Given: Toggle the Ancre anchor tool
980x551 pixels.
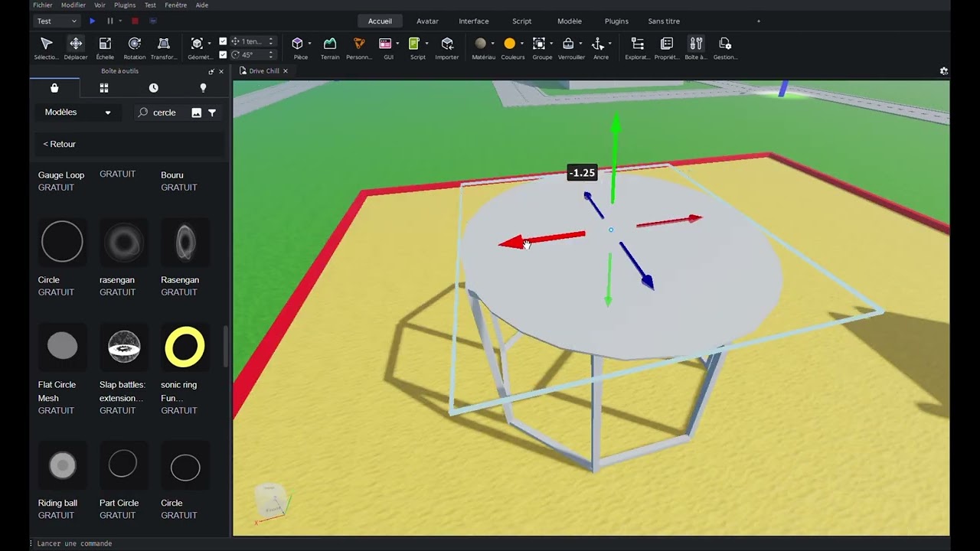Looking at the screenshot, I should 598,48.
